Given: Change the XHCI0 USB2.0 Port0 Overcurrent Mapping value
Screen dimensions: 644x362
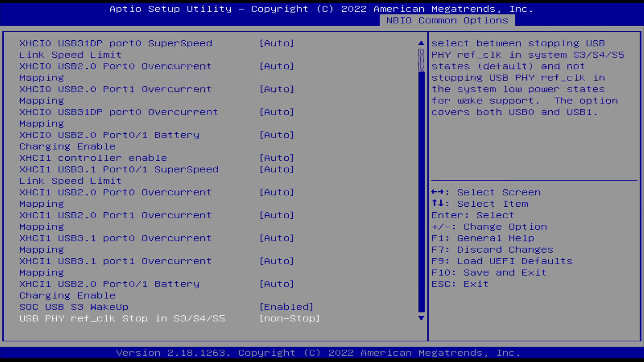Looking at the screenshot, I should (x=277, y=66).
